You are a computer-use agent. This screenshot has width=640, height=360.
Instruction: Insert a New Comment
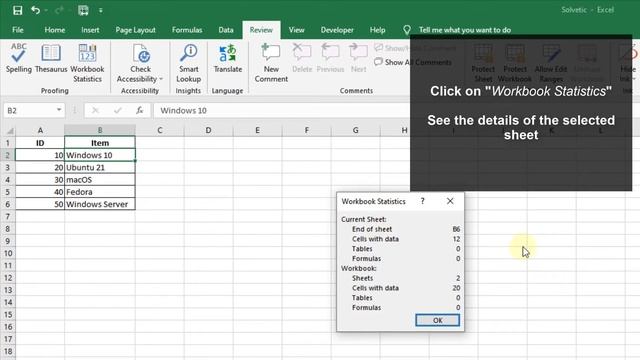(271, 63)
